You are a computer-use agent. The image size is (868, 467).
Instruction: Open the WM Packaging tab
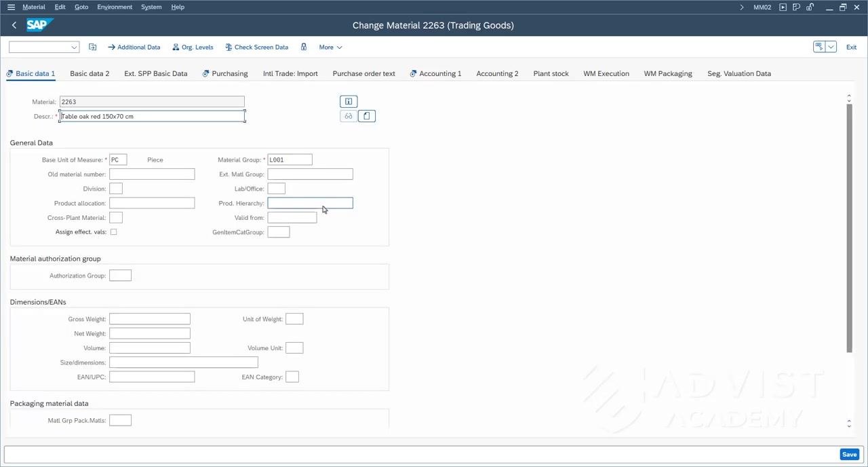[x=668, y=73]
